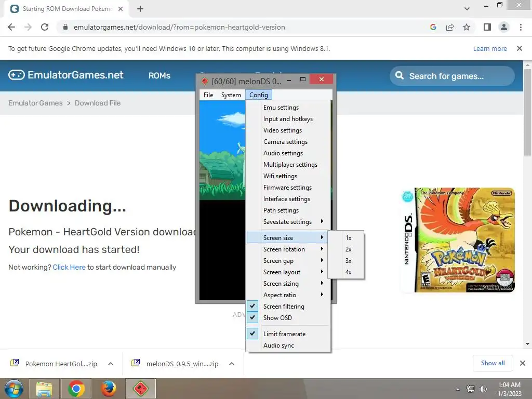This screenshot has height=399, width=532.
Task: Bookmark this page with star icon
Action: point(467,27)
